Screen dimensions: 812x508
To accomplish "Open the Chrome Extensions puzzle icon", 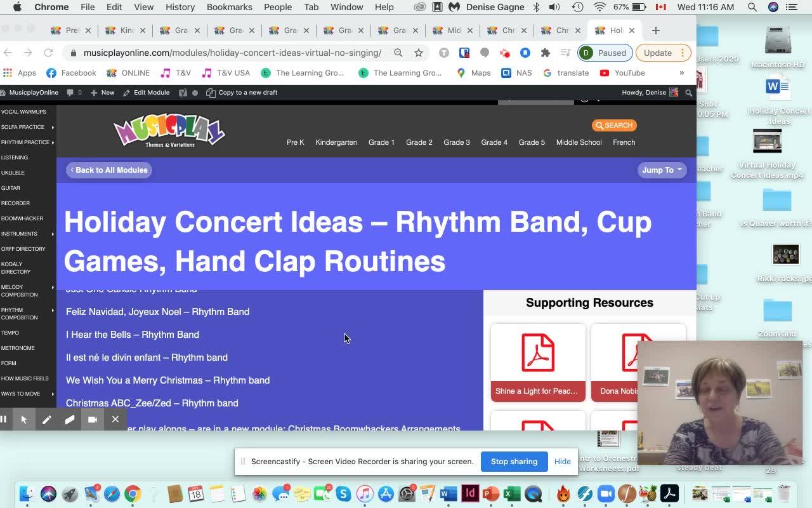I will (545, 53).
